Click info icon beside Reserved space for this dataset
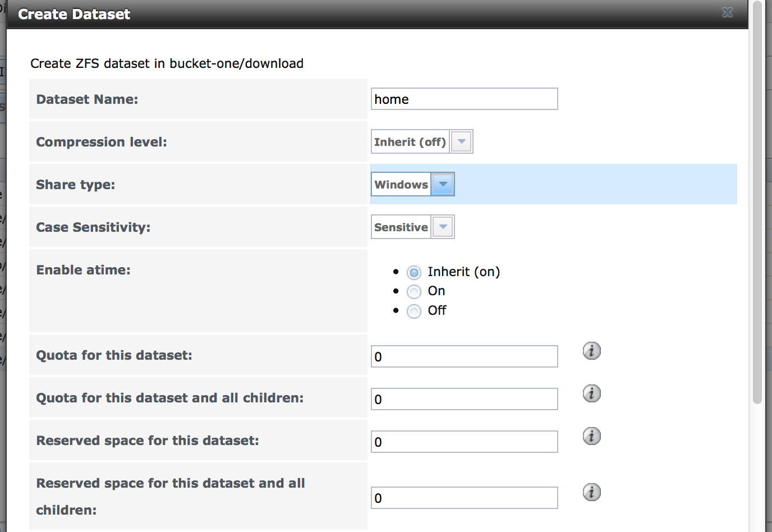 click(591, 436)
